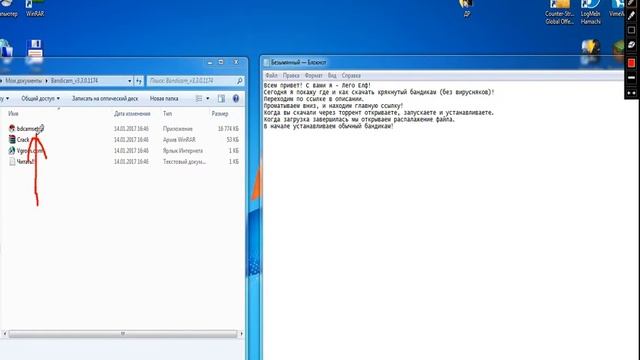
Task: Click the 18 774 КБ size value
Action: coord(228,129)
